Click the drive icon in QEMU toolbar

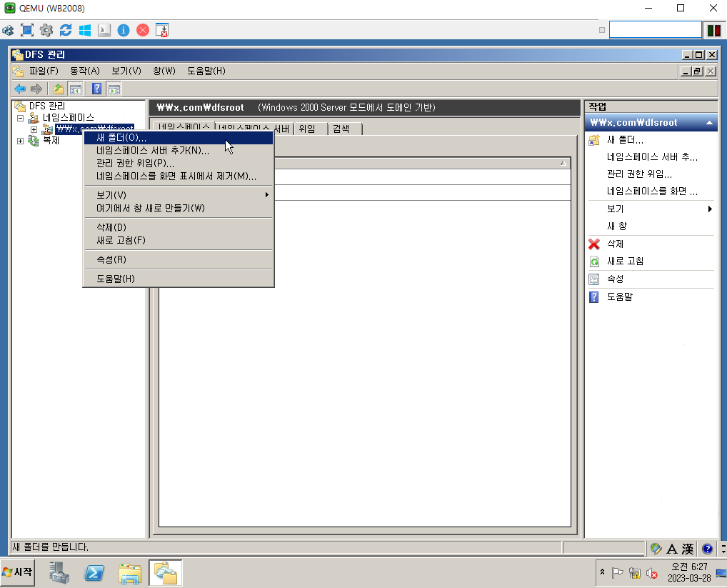(104, 30)
